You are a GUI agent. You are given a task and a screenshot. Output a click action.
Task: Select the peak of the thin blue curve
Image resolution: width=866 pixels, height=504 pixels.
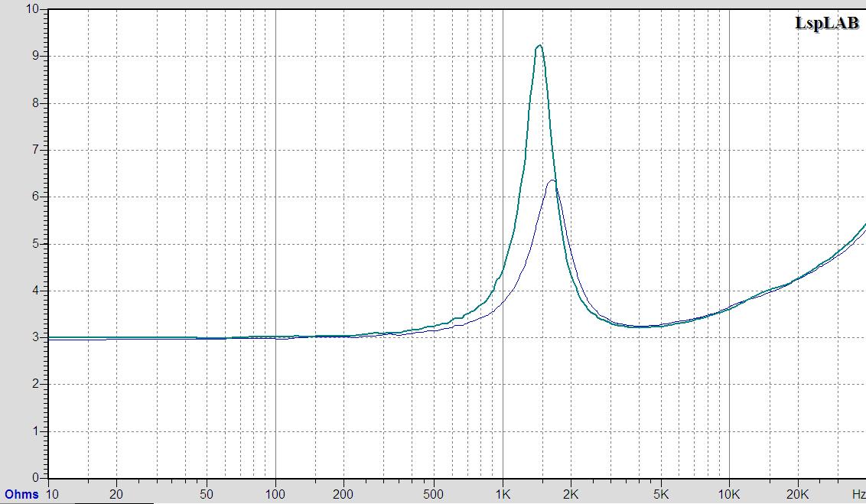tap(551, 181)
